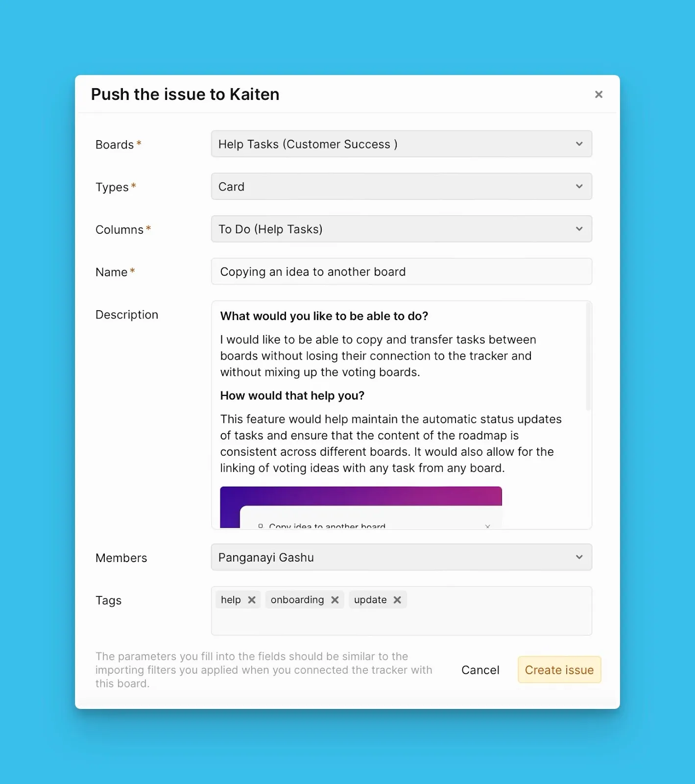Viewport: 695px width, 784px height.
Task: Click the Cancel button
Action: pos(480,670)
